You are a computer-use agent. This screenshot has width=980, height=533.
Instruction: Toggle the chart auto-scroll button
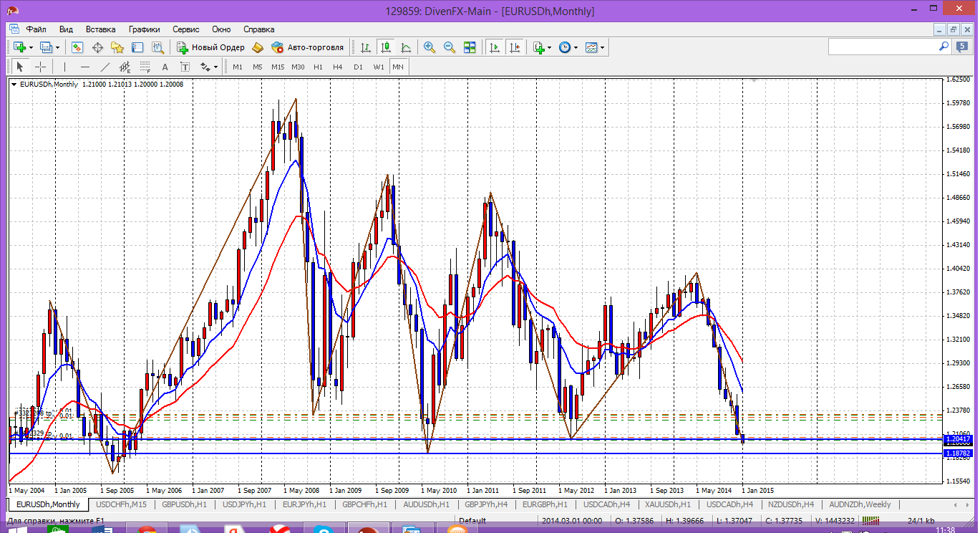pyautogui.click(x=494, y=47)
